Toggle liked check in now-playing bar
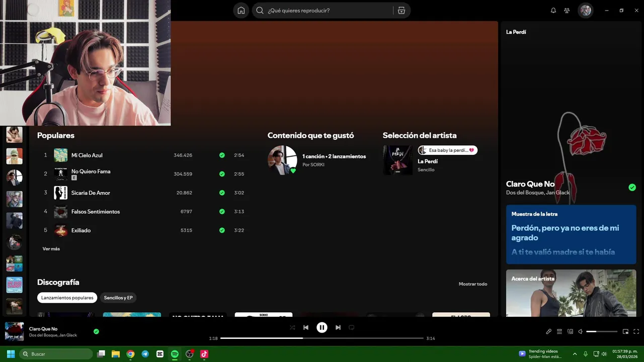Screen dimensions: 644x362 [x=96, y=332]
